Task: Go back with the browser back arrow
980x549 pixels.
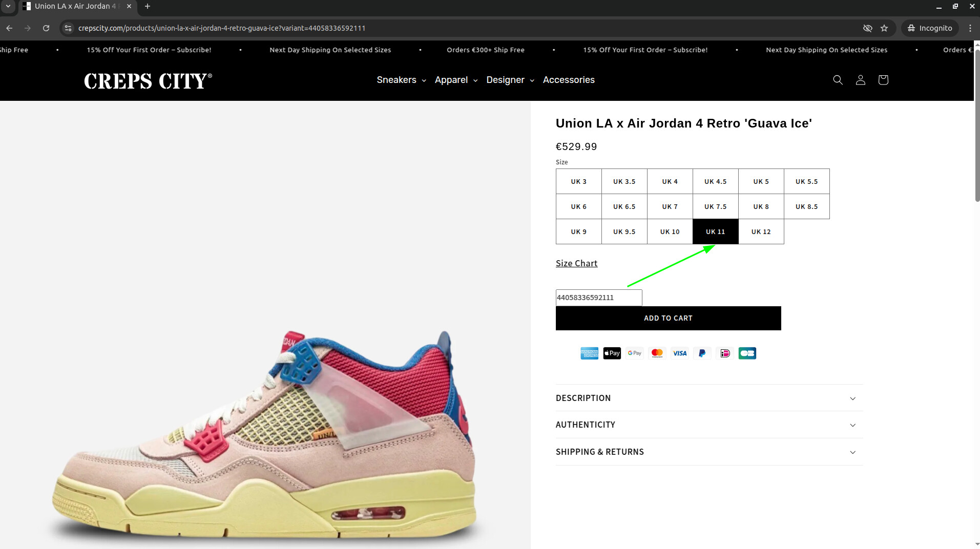Action: [9, 28]
